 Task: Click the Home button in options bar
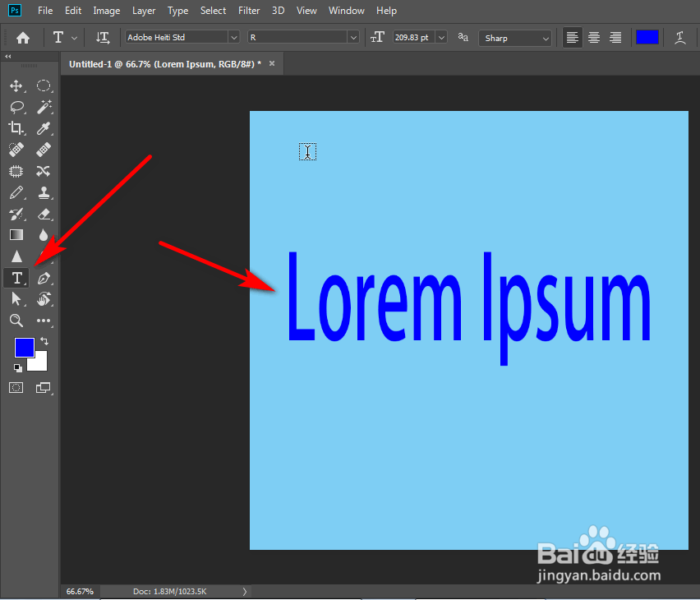click(23, 38)
